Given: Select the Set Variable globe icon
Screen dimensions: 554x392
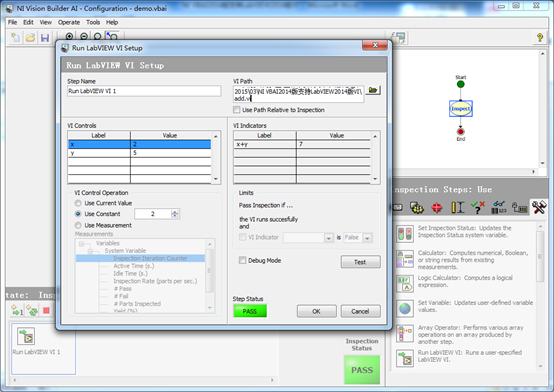Looking at the screenshot, I should pos(405,309).
